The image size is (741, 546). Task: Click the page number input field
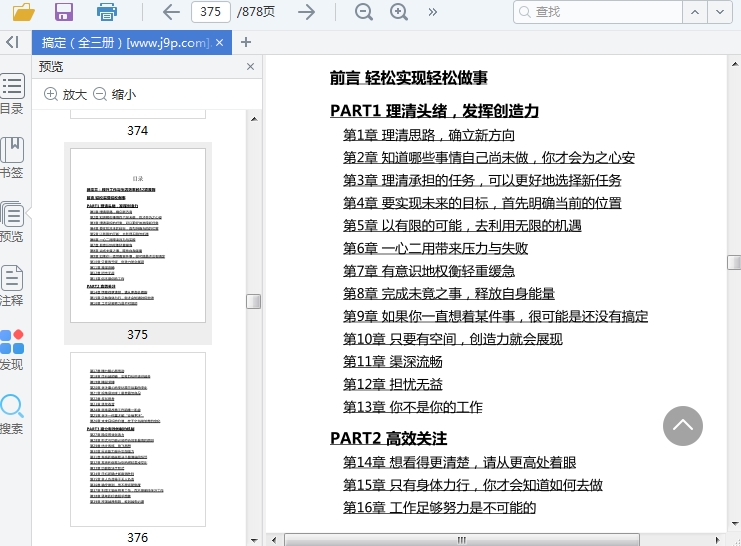coord(210,12)
